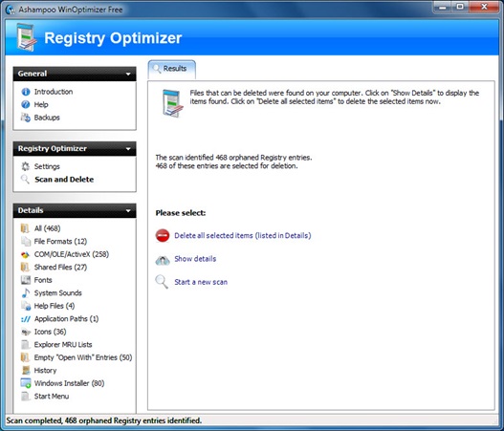Select Shared Files (27) category
Screen dimensions: 504x431
pyautogui.click(x=60, y=268)
